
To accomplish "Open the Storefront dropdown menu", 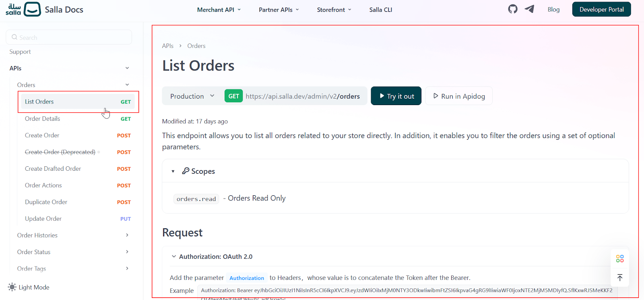I will coord(334,10).
